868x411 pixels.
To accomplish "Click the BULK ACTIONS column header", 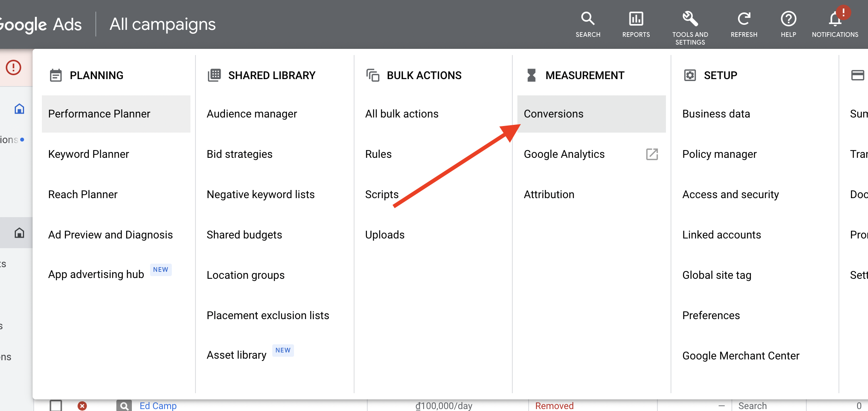I will coord(424,75).
